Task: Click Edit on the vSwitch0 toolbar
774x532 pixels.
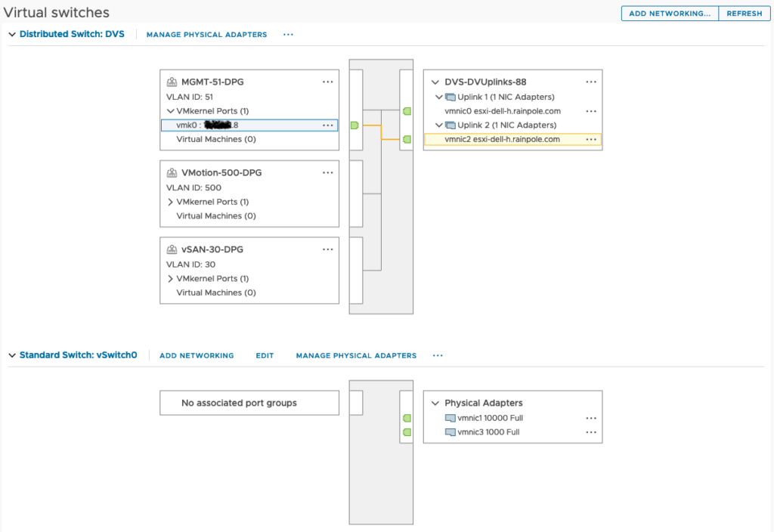Action: pos(265,355)
